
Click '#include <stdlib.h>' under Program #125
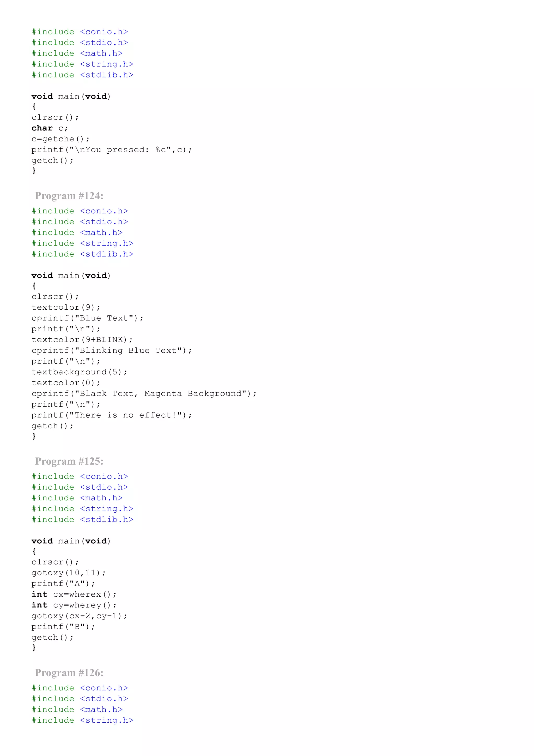coord(83,520)
